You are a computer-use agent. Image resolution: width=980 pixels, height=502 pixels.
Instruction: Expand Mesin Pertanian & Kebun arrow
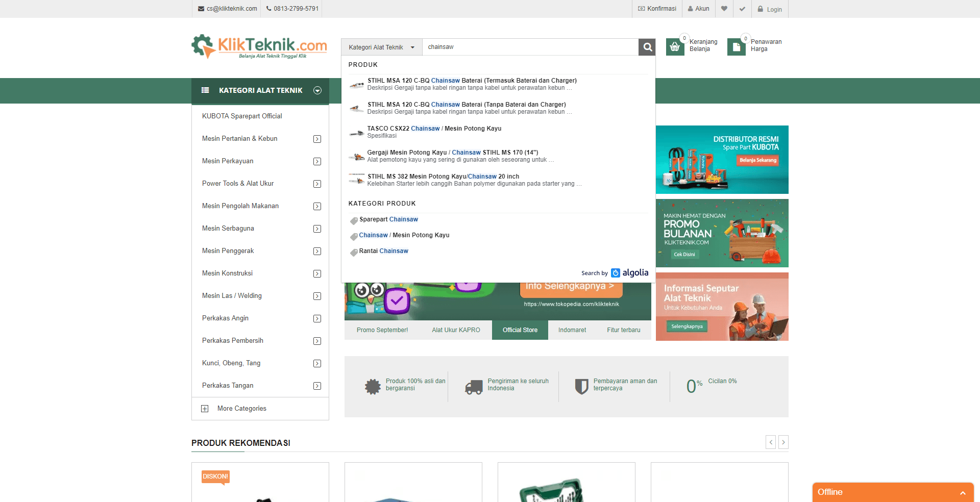coord(317,139)
